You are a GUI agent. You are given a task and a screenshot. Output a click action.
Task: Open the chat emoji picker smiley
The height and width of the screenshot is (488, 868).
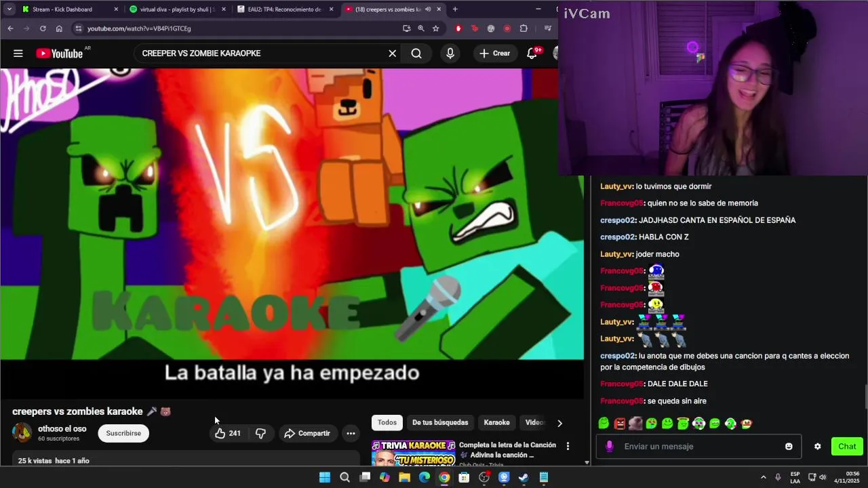[789, 446]
